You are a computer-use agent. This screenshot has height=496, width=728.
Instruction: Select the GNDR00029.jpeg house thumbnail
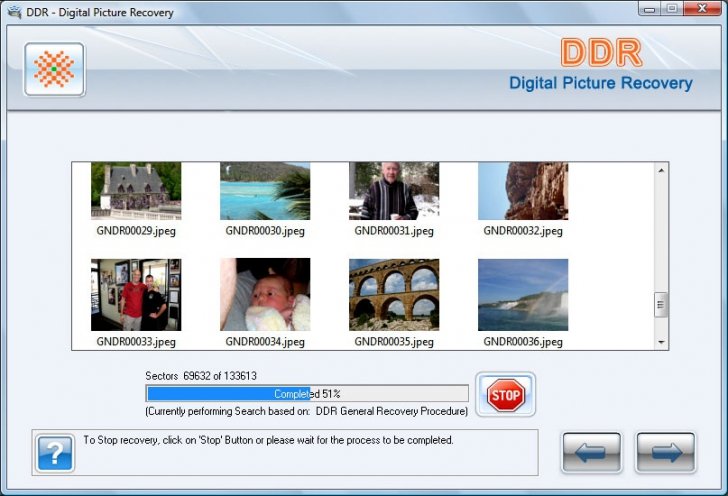[x=136, y=191]
